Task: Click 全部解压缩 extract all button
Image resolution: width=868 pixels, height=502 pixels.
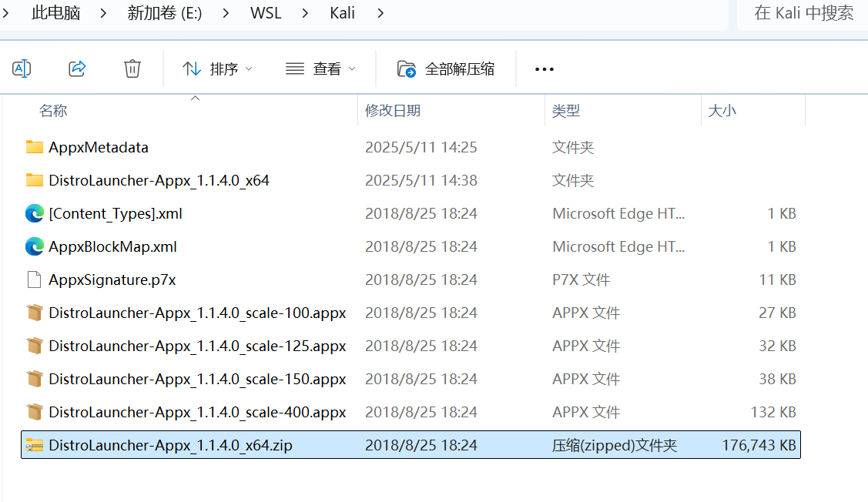Action: 446,69
